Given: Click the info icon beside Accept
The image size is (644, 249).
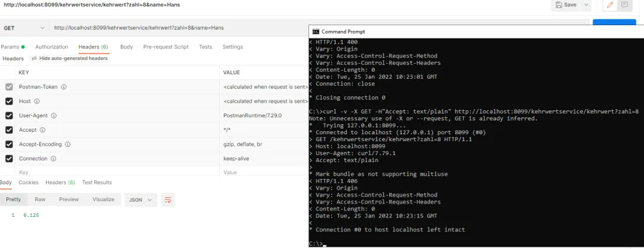Looking at the screenshot, I should tap(42, 130).
